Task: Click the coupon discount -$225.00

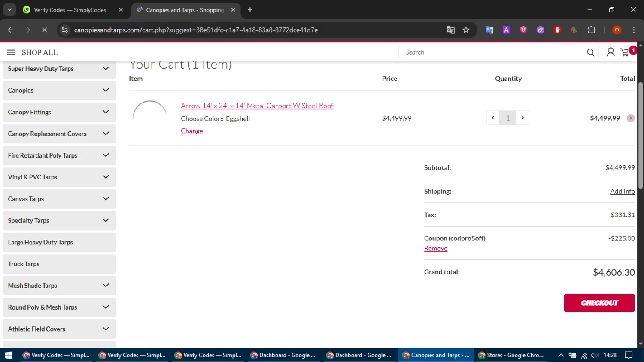Action: pos(621,238)
